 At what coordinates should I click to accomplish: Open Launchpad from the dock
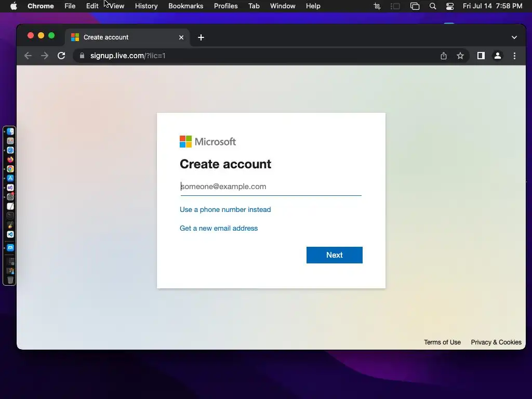[10, 141]
